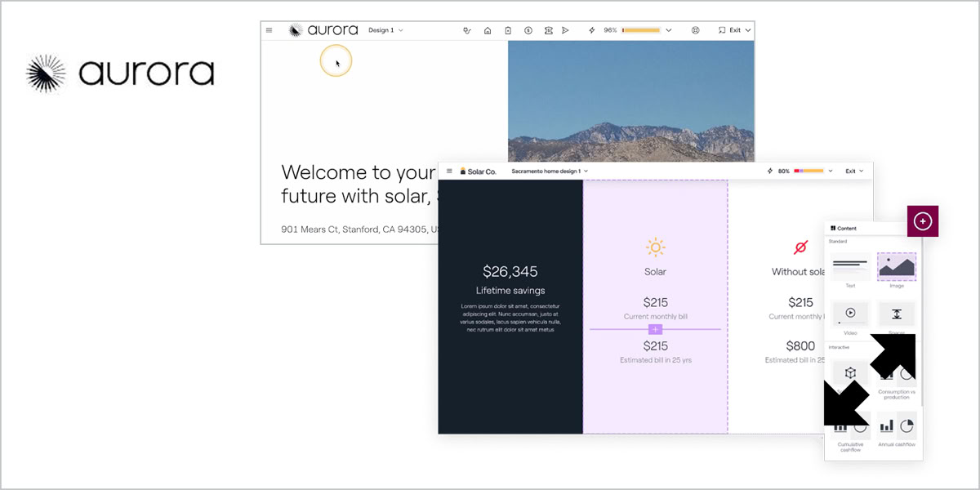
Task: Open the Exit menu in Solar Co. bar
Action: [x=855, y=171]
